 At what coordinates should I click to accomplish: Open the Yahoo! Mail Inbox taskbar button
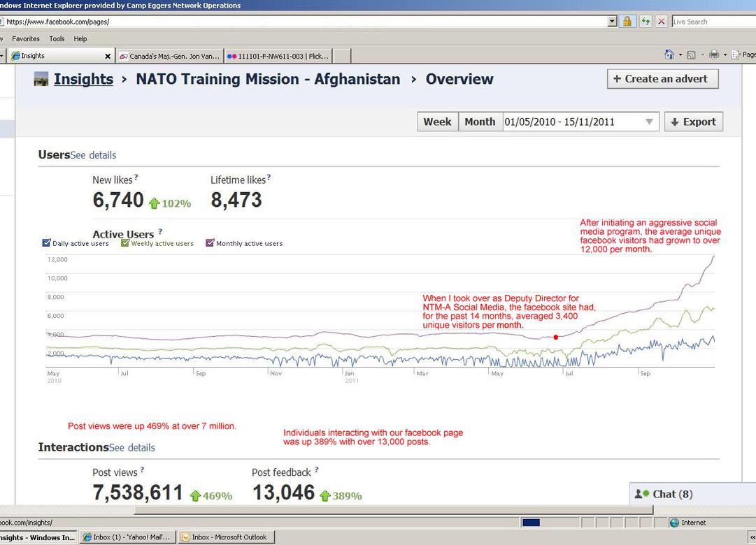(x=127, y=537)
